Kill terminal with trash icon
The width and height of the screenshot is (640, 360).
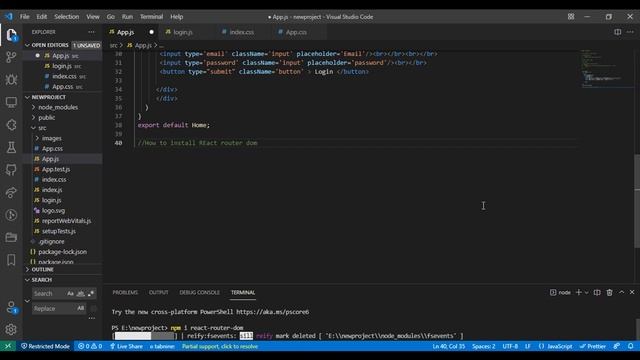click(609, 292)
